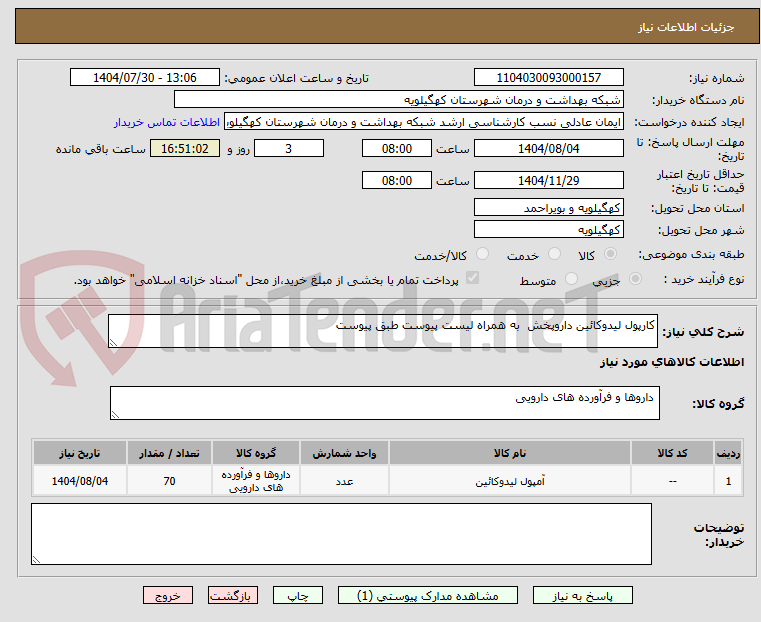Click buyer organization name field

tap(398, 100)
